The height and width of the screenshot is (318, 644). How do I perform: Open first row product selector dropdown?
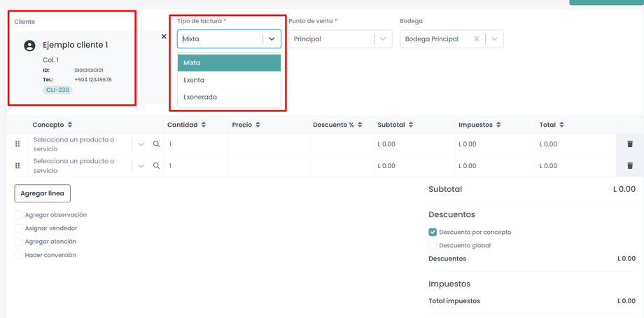[141, 144]
